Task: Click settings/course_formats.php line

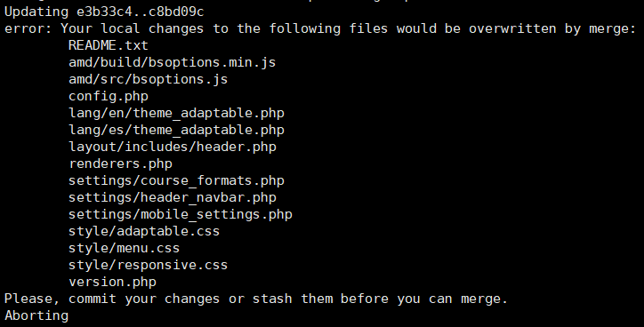Action: pos(176,180)
